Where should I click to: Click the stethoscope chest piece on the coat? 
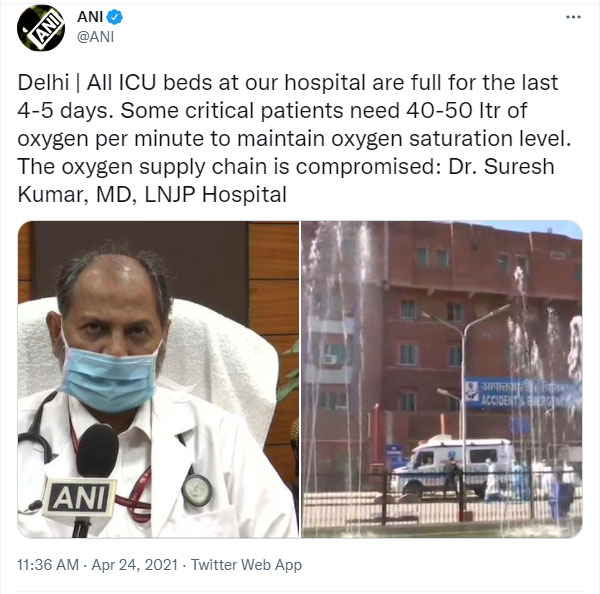tap(197, 490)
